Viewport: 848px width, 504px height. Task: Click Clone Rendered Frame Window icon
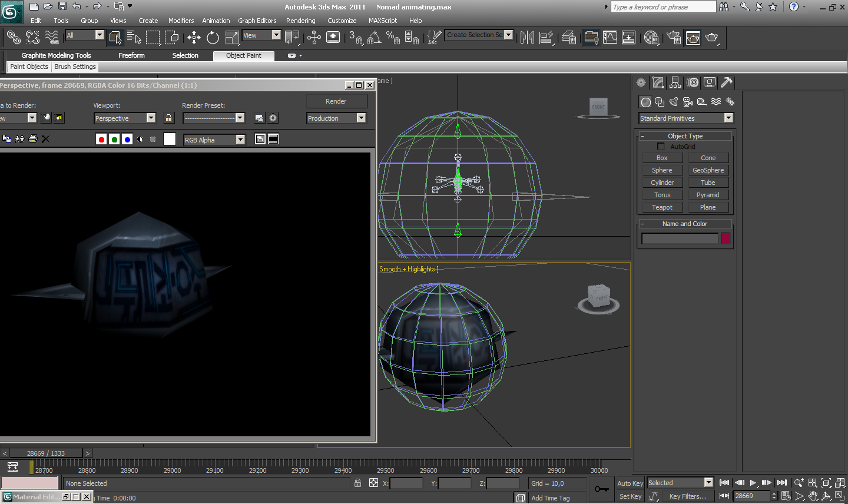[20, 139]
